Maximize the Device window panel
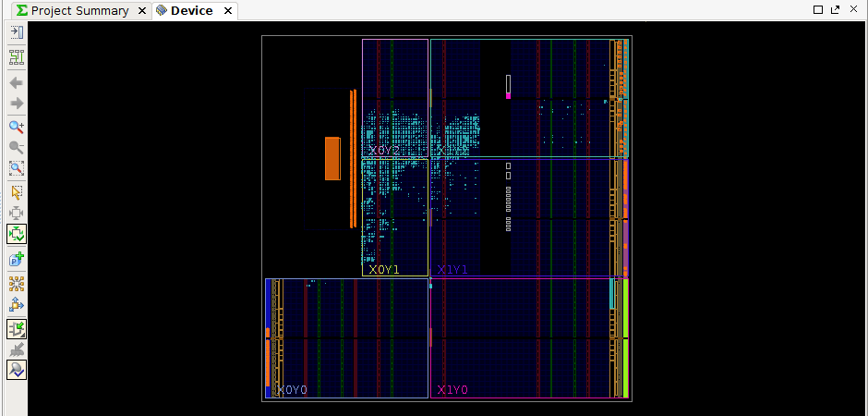This screenshot has height=416, width=868. click(818, 9)
